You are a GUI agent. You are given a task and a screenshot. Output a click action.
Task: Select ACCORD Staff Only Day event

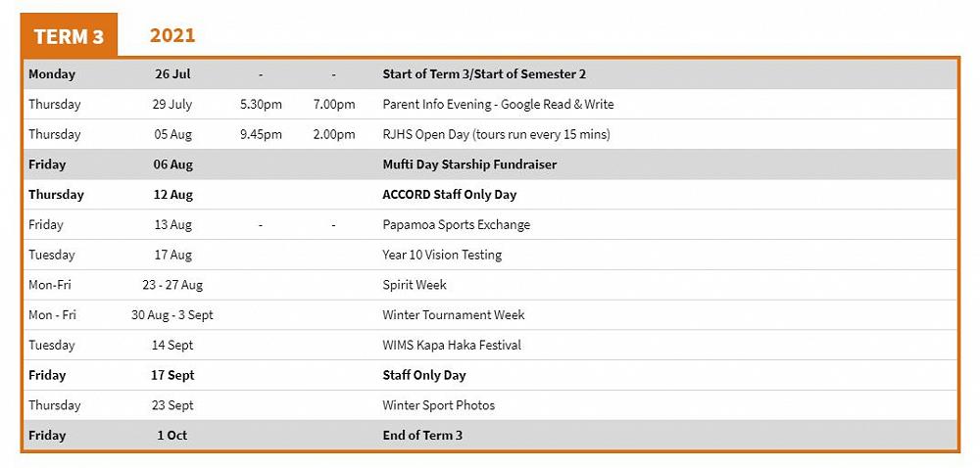(x=449, y=195)
